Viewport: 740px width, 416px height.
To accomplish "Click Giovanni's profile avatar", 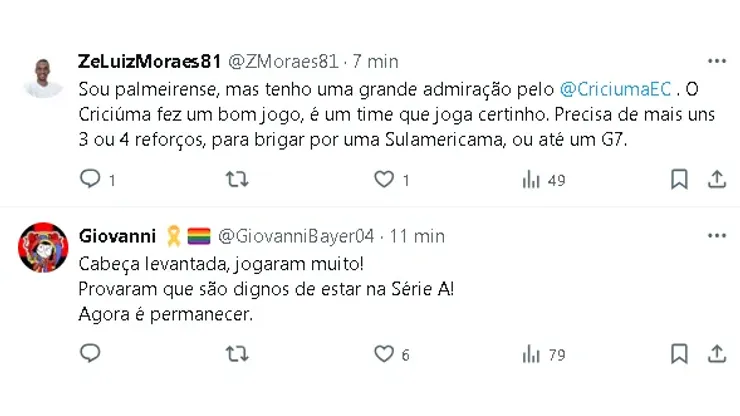I will click(x=43, y=247).
